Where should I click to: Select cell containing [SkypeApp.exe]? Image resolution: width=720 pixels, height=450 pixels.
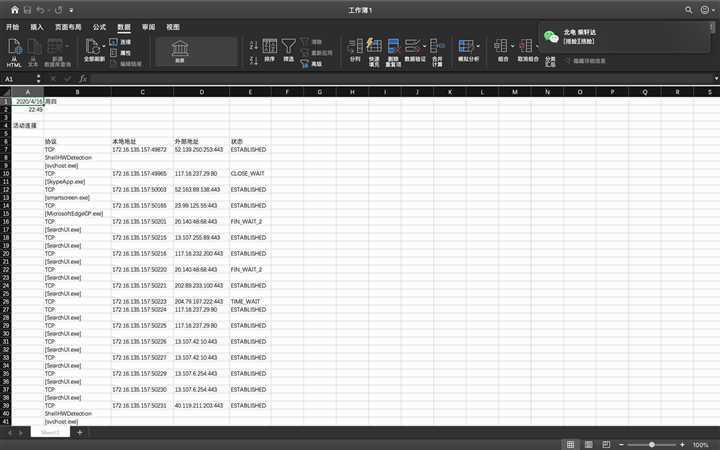pos(77,181)
